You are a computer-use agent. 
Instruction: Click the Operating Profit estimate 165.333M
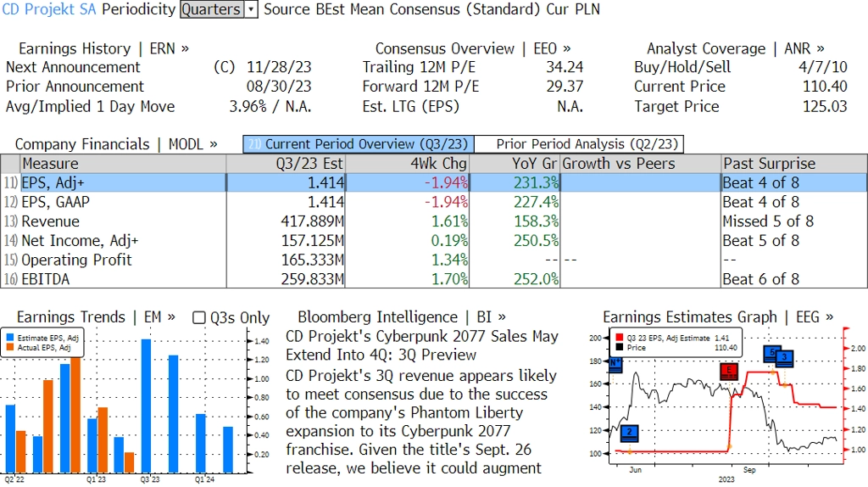pos(312,260)
